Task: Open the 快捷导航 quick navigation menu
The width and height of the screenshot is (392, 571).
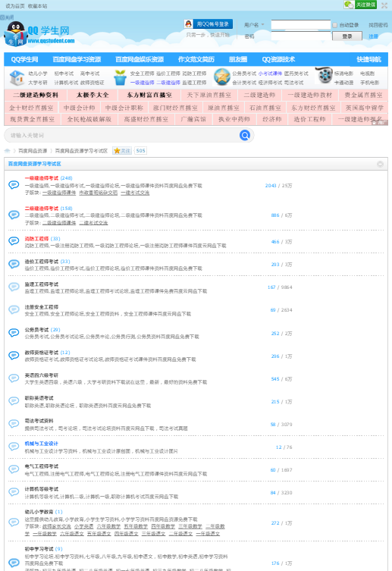Action: (368, 59)
